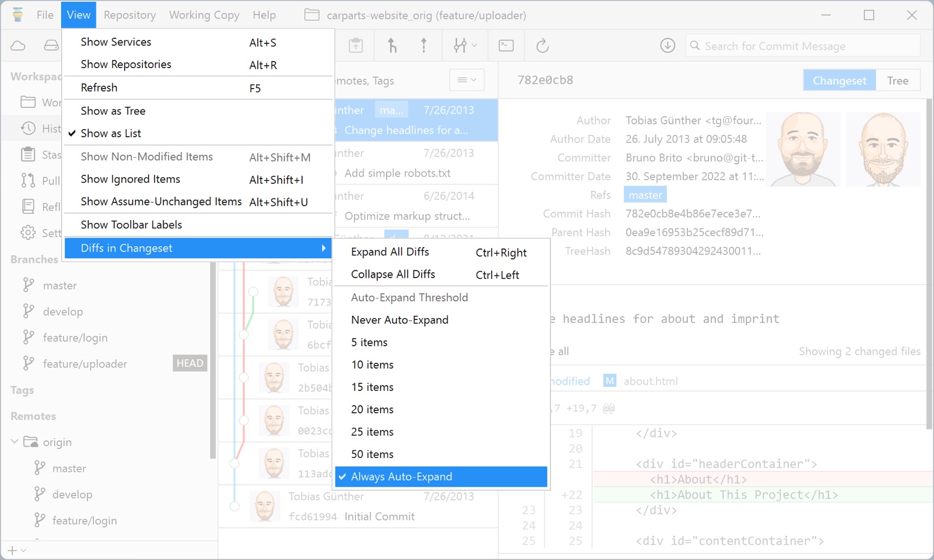This screenshot has height=560, width=934.
Task: Select 10 items auto-expand threshold
Action: [372, 365]
